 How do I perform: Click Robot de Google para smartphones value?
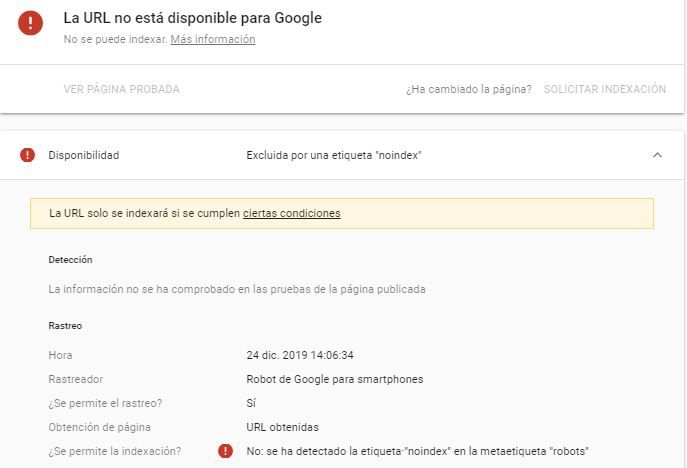coord(335,379)
